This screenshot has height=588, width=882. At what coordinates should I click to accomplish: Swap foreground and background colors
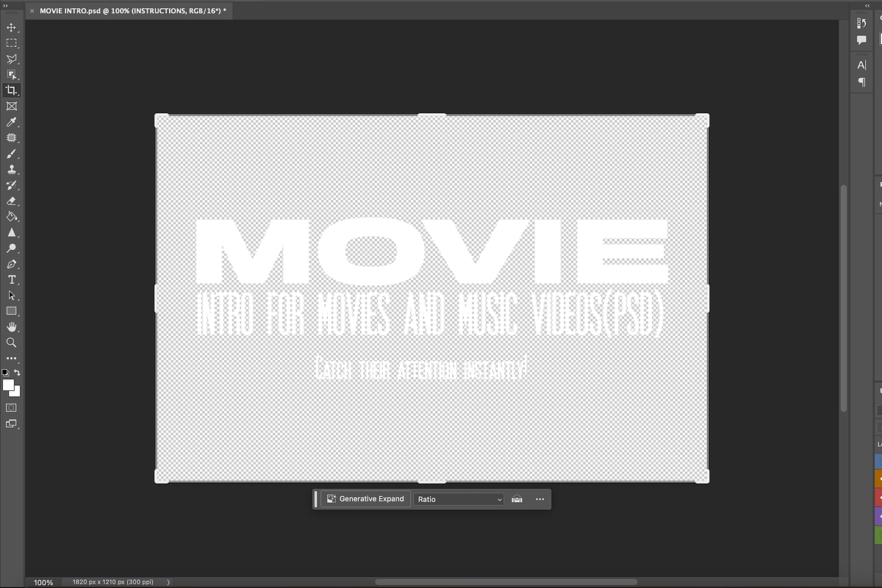pos(18,373)
